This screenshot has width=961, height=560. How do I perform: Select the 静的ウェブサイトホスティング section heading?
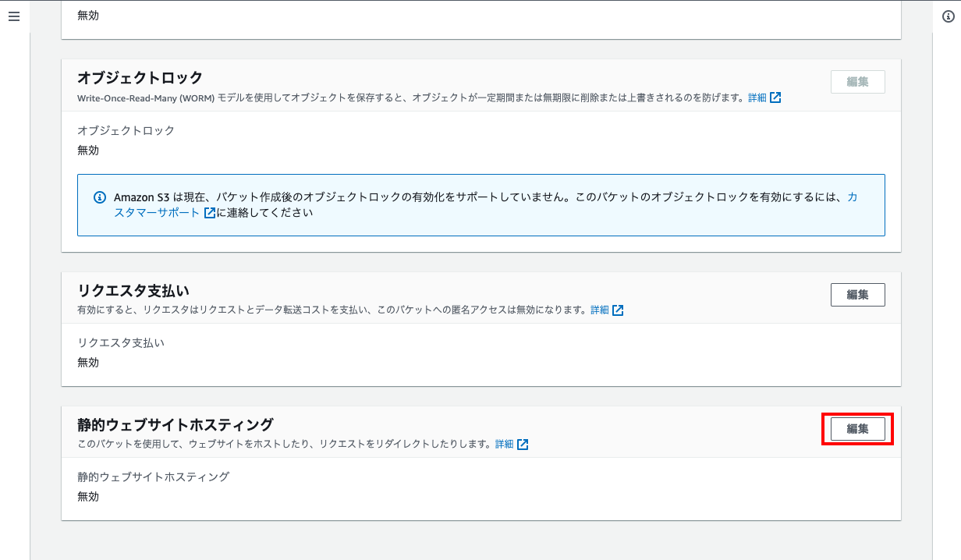[175, 425]
